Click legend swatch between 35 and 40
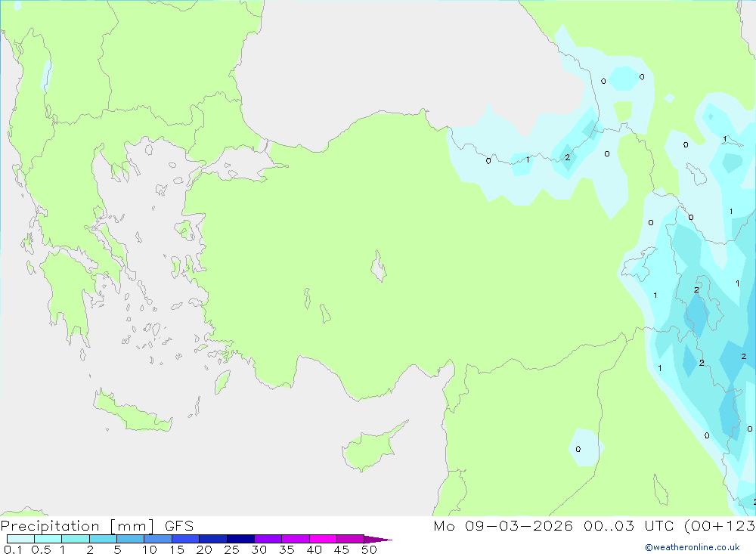 tap(296, 539)
